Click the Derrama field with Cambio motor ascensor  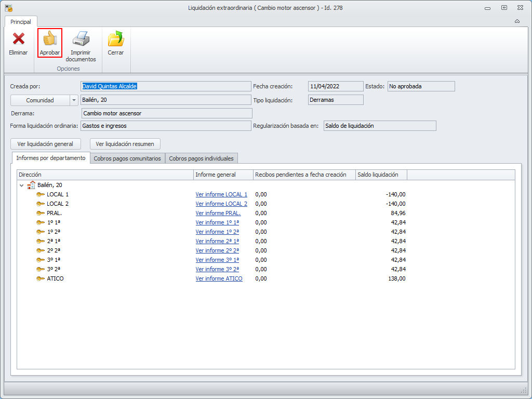pyautogui.click(x=166, y=113)
